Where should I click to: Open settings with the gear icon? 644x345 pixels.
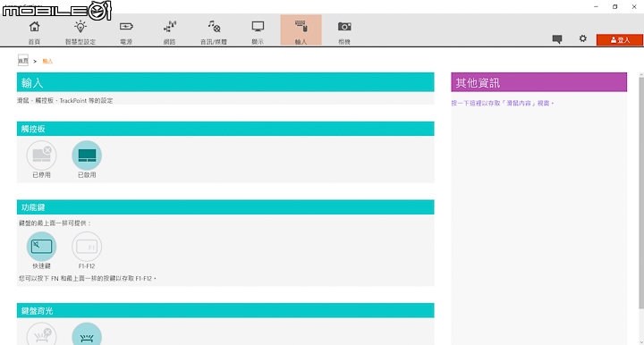click(583, 38)
